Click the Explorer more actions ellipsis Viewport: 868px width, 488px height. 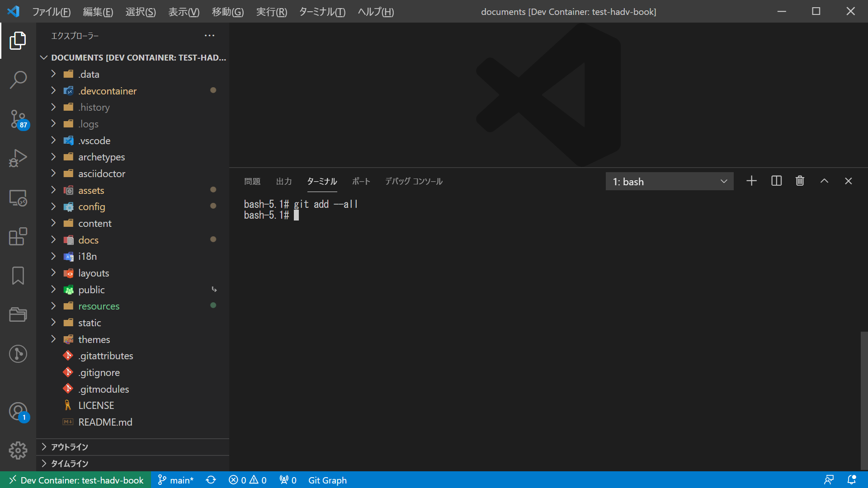point(209,36)
